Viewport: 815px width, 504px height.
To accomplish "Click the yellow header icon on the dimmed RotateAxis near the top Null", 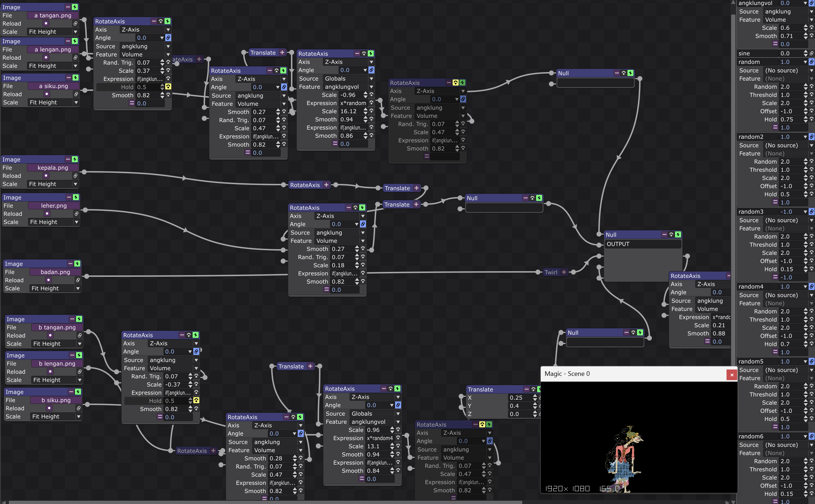I will [455, 83].
